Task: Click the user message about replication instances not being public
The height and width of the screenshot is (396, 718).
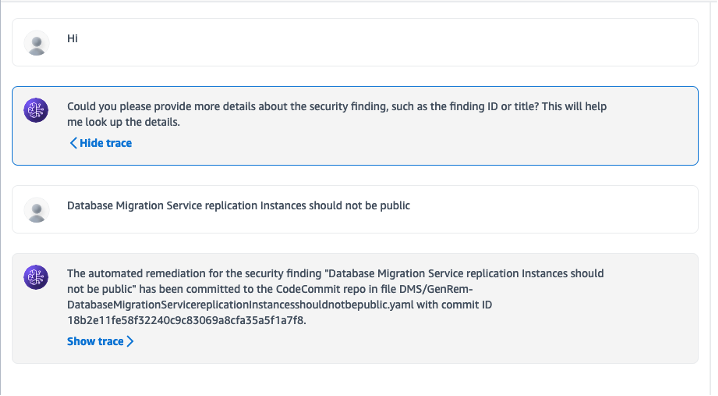Action: tap(239, 206)
